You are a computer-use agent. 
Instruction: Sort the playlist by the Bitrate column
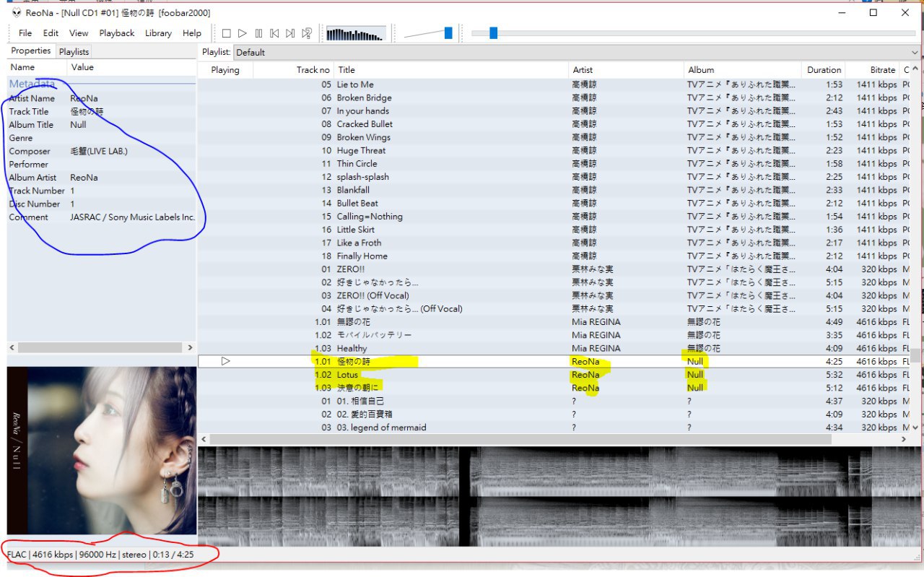click(x=873, y=70)
